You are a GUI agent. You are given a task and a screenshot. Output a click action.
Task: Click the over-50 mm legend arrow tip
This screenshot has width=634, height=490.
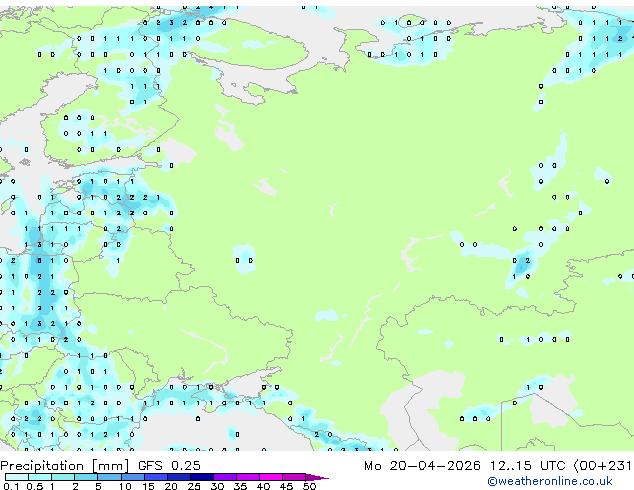317,477
